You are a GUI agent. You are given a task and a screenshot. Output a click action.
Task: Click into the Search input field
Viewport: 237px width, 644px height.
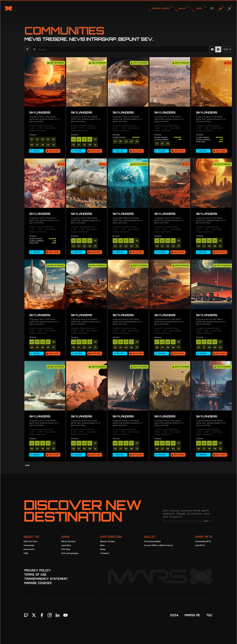pyautogui.click(x=120, y=49)
